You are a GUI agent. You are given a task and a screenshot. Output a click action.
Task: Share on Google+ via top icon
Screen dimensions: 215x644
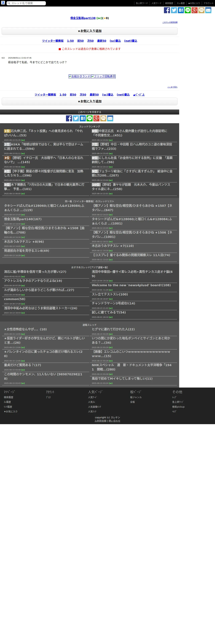coord(194,10)
